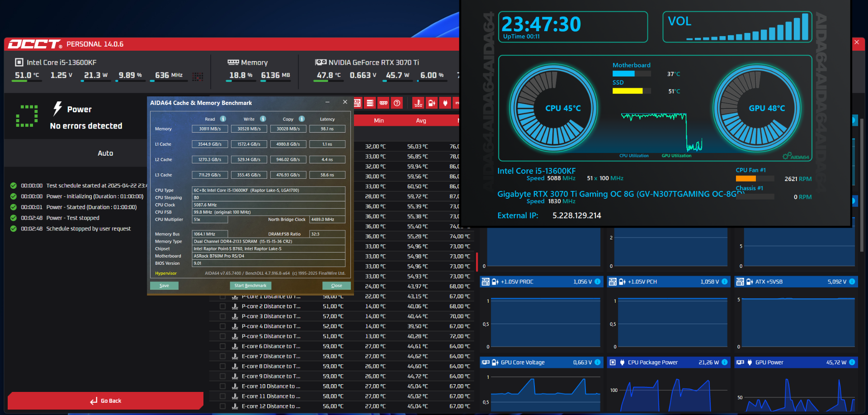Tick the P-core 2 Distance checkbox
The image size is (868, 415).
coord(222,306)
